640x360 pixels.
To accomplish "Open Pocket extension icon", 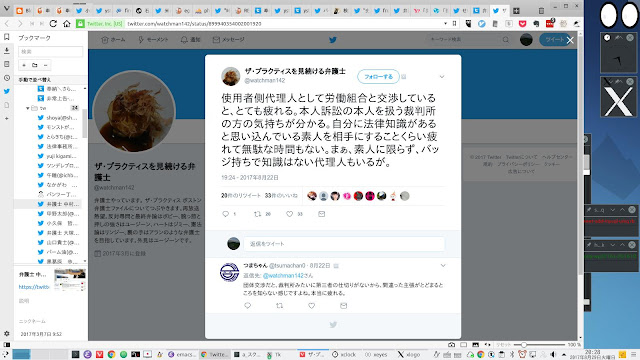I will [x=522, y=24].
